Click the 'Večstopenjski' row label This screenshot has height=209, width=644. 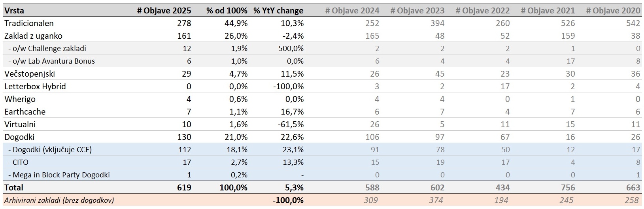coord(30,74)
